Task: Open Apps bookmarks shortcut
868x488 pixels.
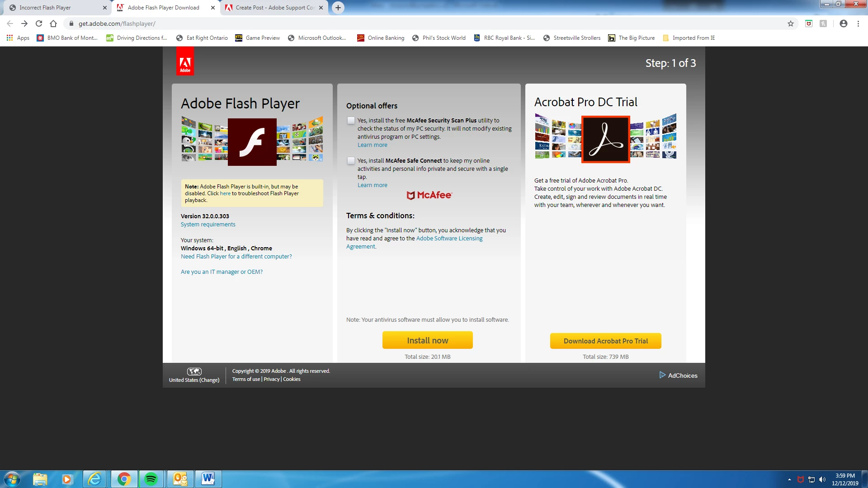Action: (18, 38)
